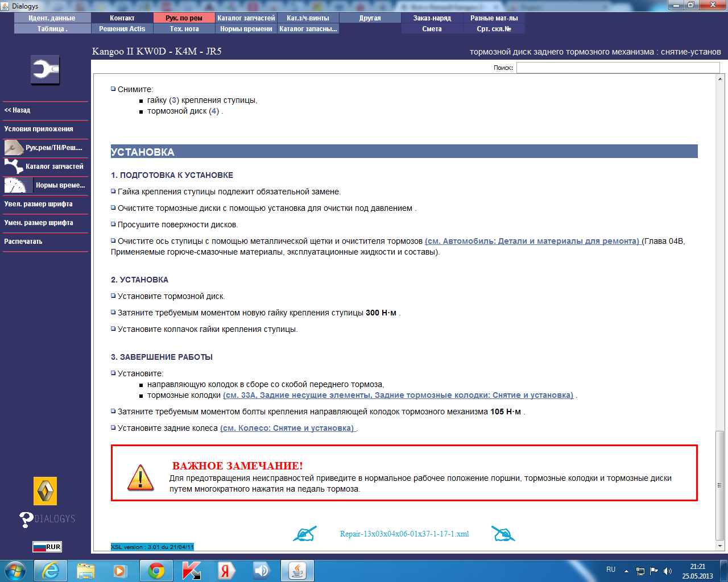
Task: Click the crossed pen icon right of the Repair xml link
Action: 503,534
